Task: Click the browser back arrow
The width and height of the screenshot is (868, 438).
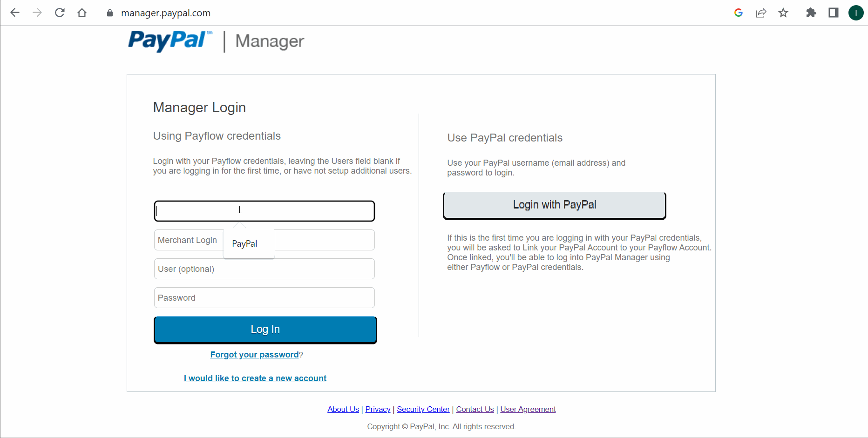Action: coord(15,13)
